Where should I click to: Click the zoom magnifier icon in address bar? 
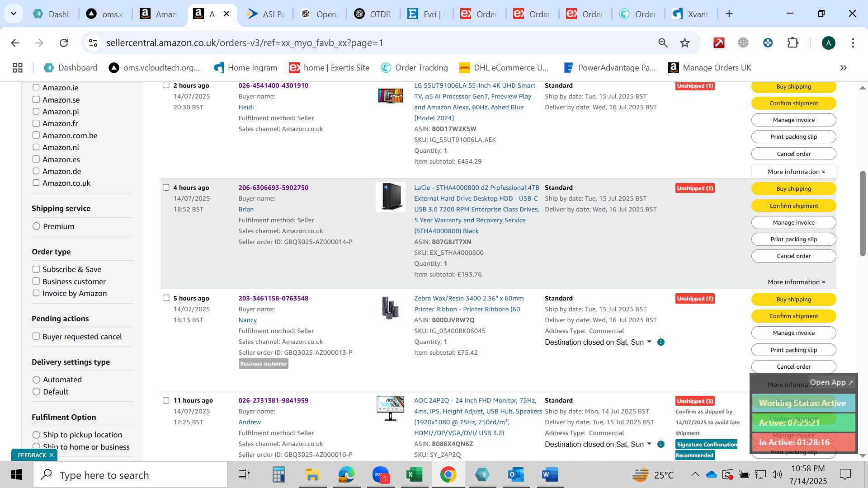tap(663, 43)
